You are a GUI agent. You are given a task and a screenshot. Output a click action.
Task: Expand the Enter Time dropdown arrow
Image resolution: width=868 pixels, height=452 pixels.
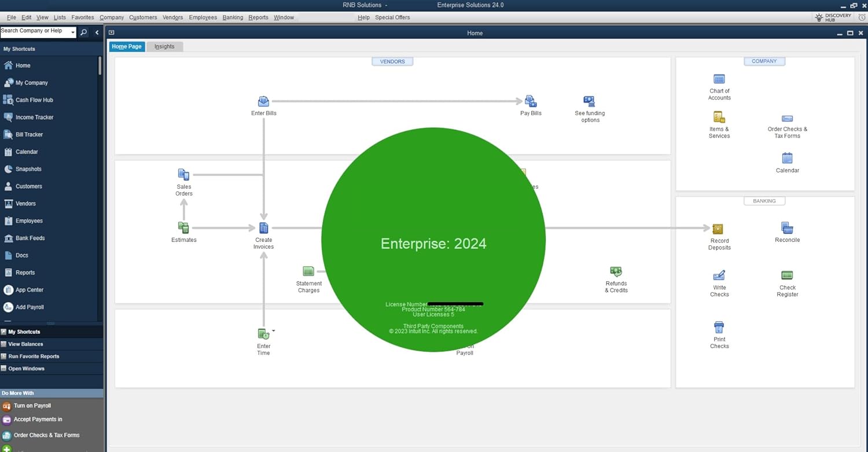coord(274,331)
